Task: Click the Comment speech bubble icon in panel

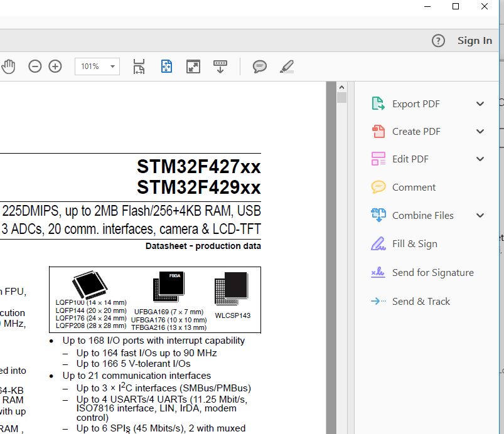Action: [x=378, y=187]
